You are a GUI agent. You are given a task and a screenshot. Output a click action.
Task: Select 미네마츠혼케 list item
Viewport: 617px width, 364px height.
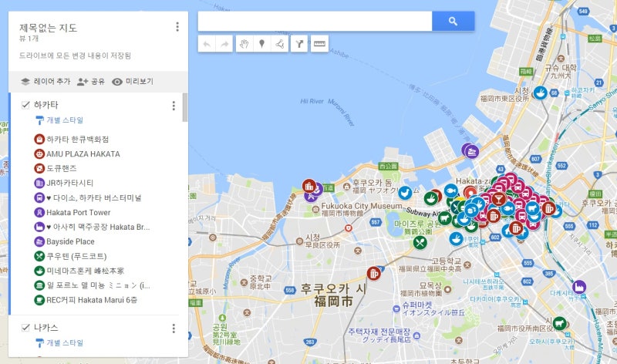(86, 271)
